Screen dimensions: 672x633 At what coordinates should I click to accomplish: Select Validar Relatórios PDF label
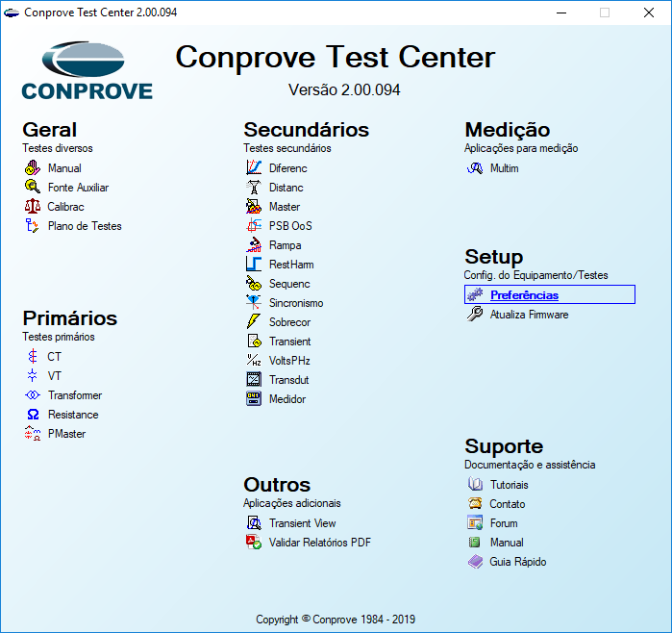320,543
